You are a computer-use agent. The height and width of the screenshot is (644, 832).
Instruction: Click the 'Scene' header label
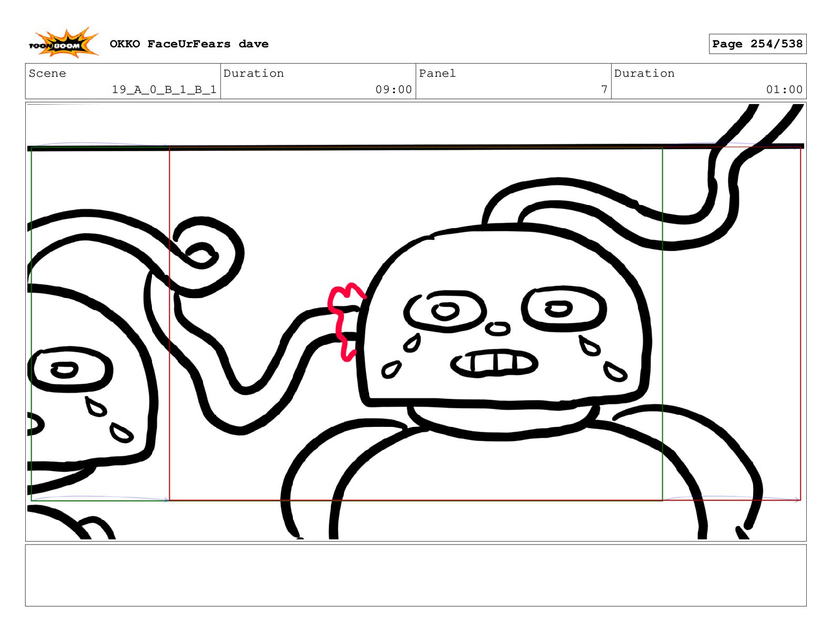[x=47, y=74]
